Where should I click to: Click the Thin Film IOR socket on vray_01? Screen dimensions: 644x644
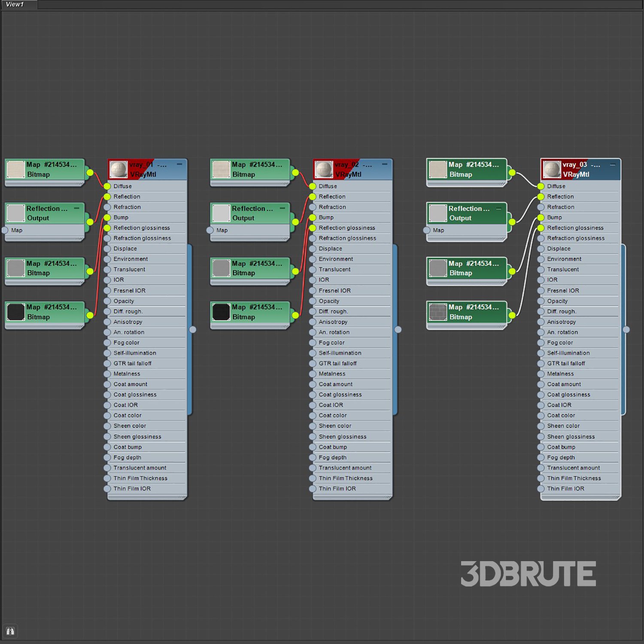point(107,489)
